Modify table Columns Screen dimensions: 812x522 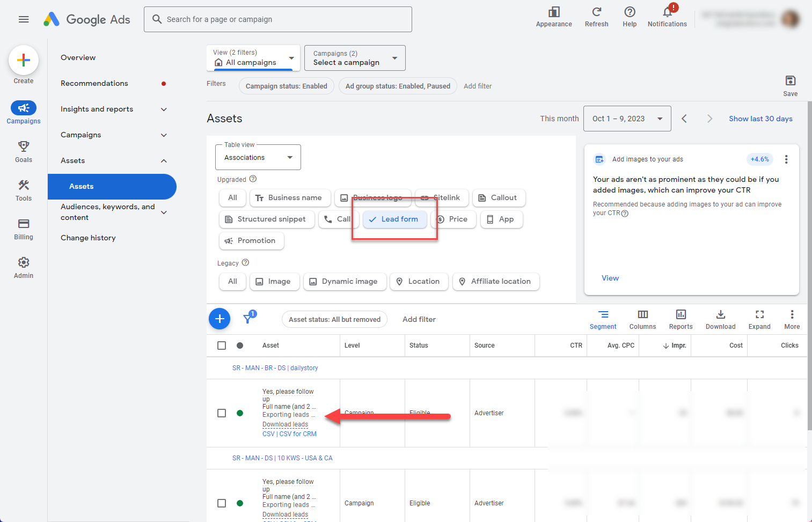pos(642,320)
